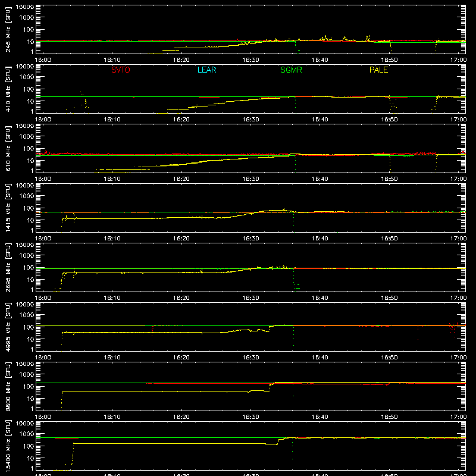Click the red SVTO station label
The image size is (476, 476).
(x=121, y=70)
